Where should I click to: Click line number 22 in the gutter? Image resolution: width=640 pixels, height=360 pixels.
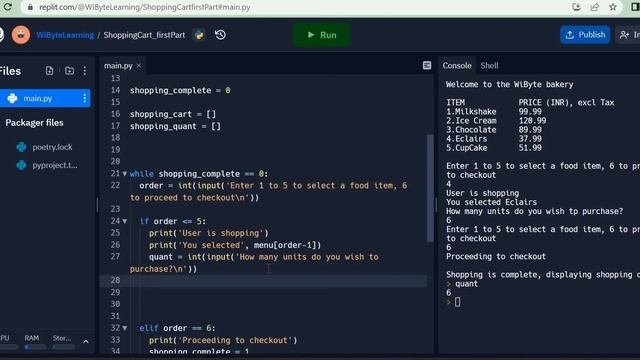[115, 185]
